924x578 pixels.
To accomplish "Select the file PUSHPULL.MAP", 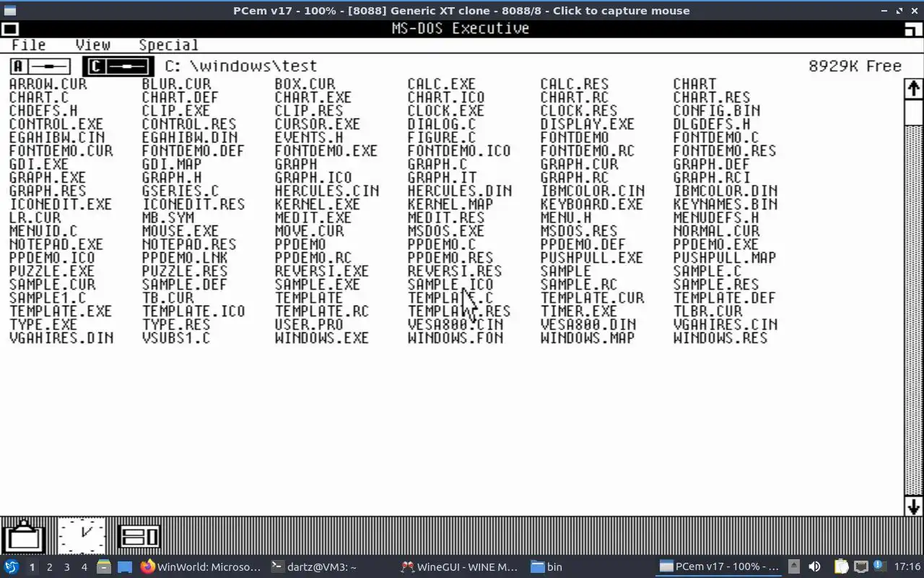I will pyautogui.click(x=725, y=258).
